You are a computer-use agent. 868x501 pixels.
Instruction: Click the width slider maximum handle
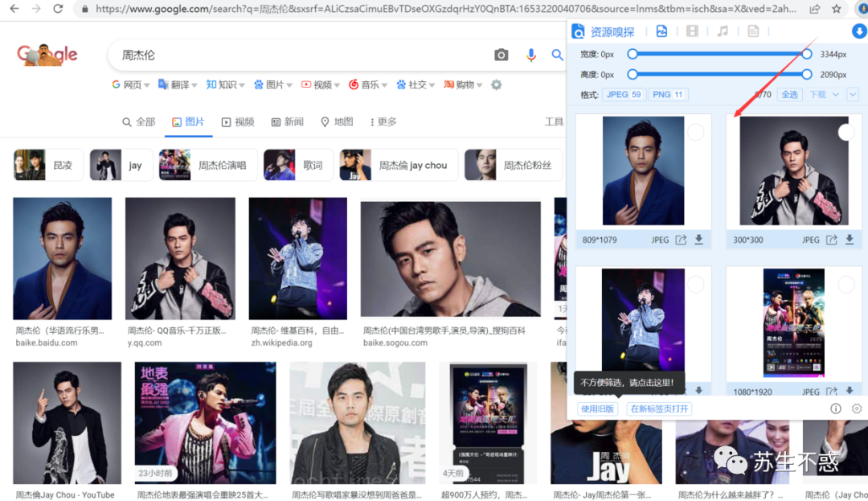pos(807,54)
